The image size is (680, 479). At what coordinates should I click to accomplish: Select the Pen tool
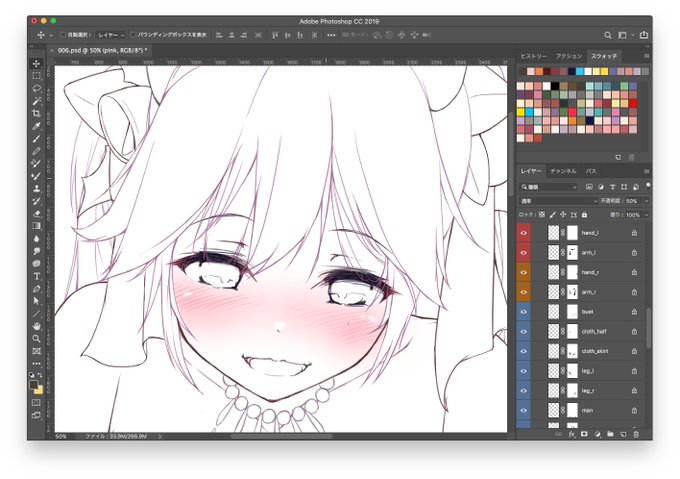pos(36,289)
